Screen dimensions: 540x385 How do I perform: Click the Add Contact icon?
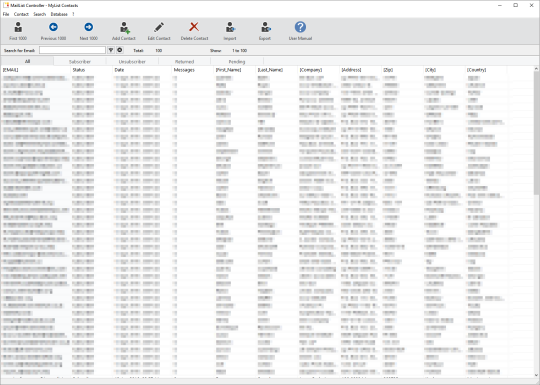coord(125,28)
